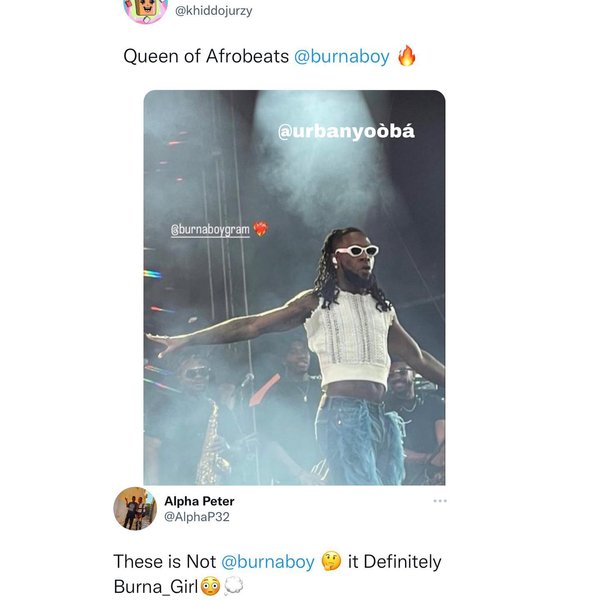
Task: Click the red heart beside @burnaboygram
Action: (261, 230)
